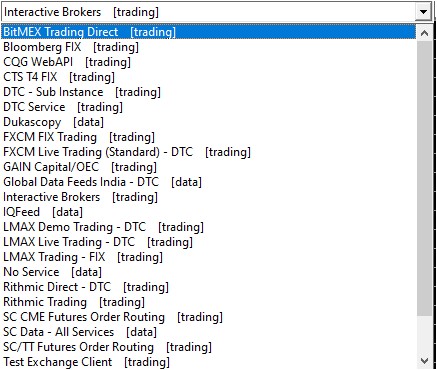437x370 pixels.
Task: Select Dukascopy data service
Action: [x=208, y=122]
